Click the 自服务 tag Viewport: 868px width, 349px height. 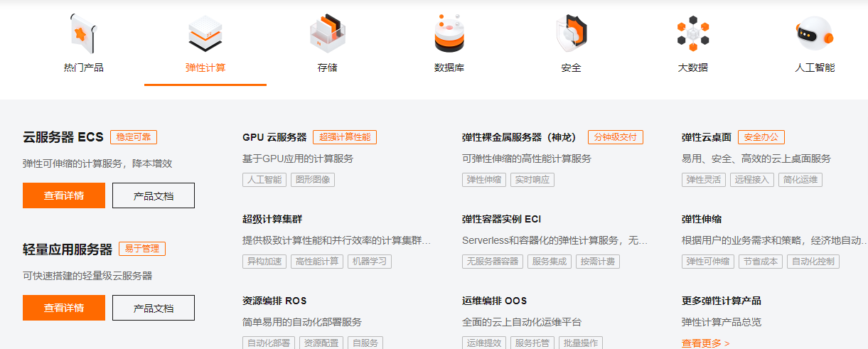coord(365,343)
